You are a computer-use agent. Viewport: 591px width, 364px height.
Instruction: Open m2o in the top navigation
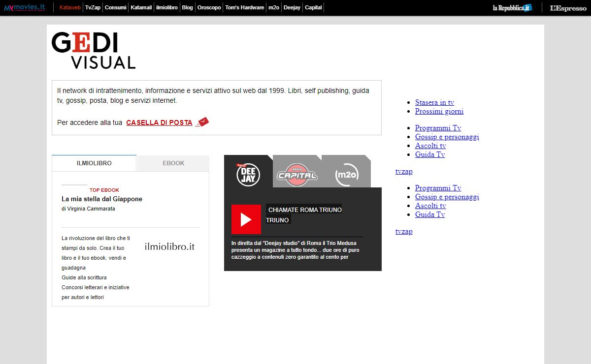click(x=273, y=7)
